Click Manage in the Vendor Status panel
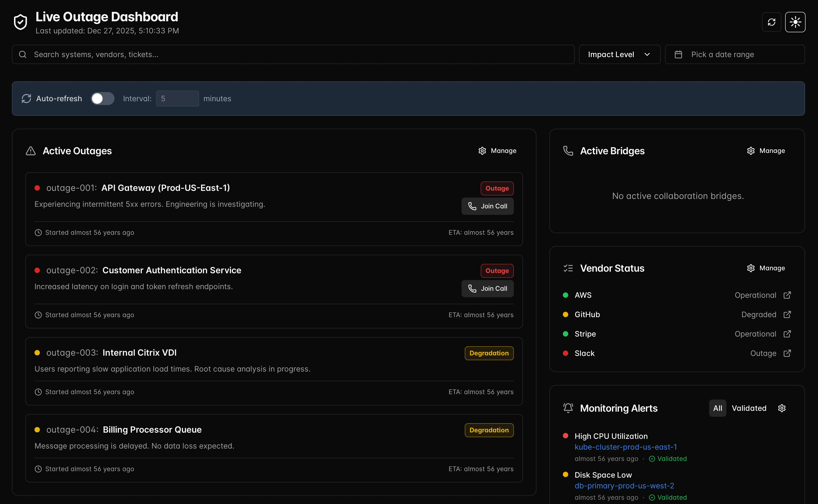 [766, 268]
